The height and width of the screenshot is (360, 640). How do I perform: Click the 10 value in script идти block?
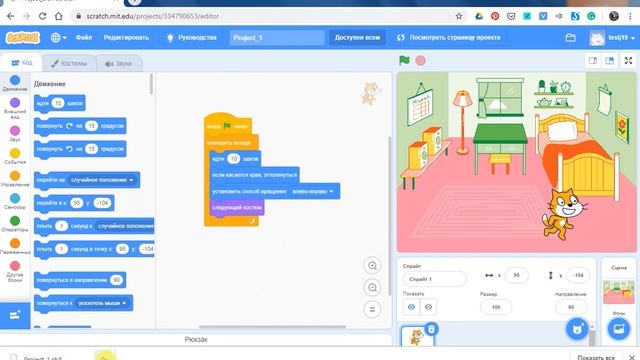(x=233, y=159)
